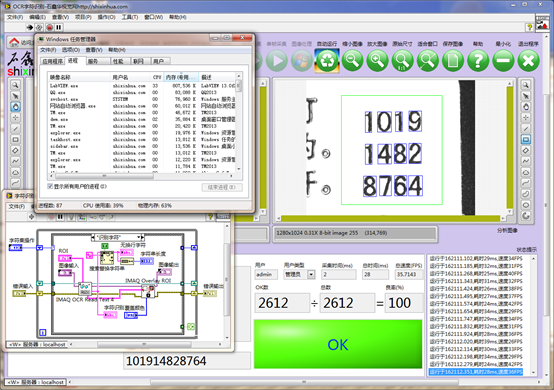Click the LabVIEW abort execution red button
The height and width of the screenshot is (390, 554).
click(49, 27)
